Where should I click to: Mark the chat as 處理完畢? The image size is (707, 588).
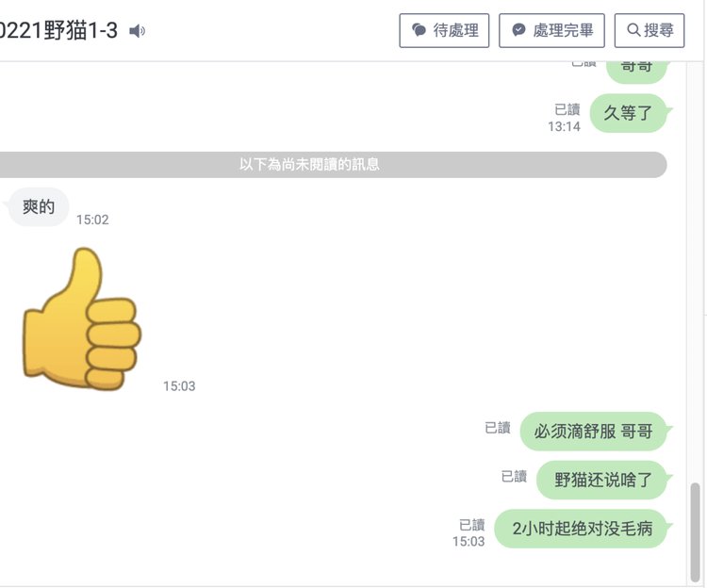[551, 31]
